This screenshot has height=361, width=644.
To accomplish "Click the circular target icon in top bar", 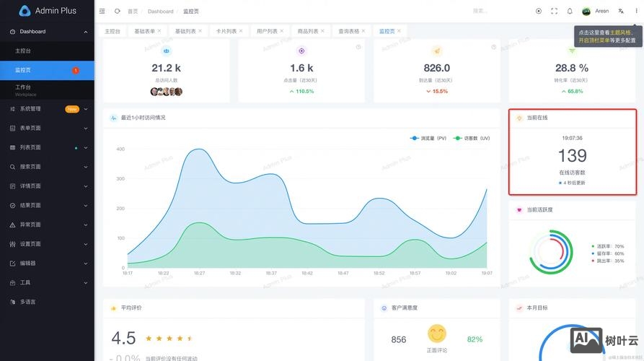I will pyautogui.click(x=539, y=11).
